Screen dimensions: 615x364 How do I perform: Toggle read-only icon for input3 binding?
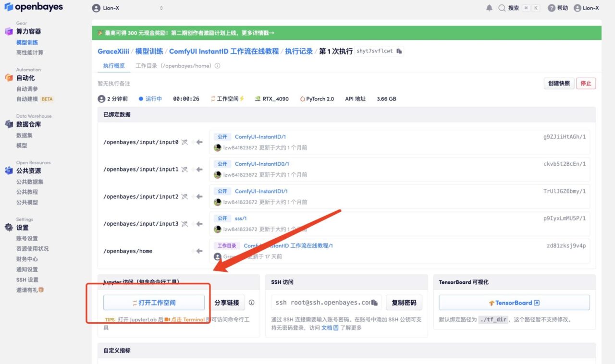pyautogui.click(x=184, y=224)
